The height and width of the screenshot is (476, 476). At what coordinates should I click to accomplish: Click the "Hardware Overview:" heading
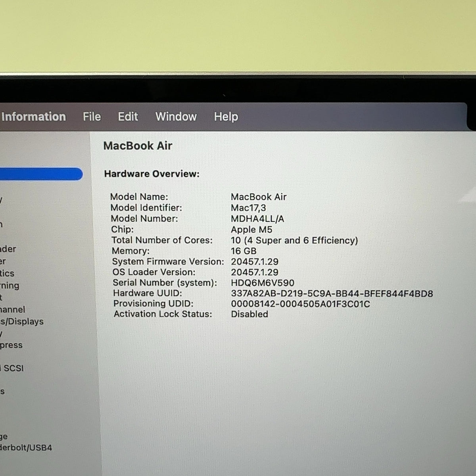152,174
